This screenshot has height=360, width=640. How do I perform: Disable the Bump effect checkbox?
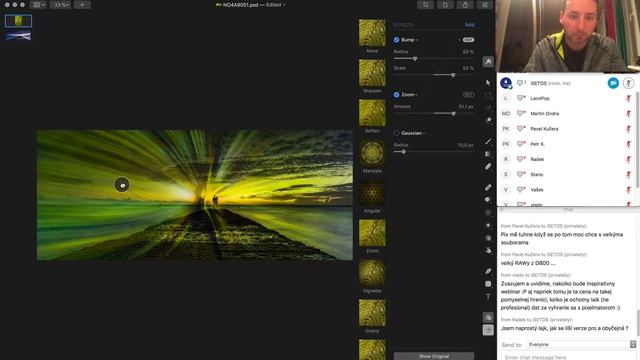[396, 40]
